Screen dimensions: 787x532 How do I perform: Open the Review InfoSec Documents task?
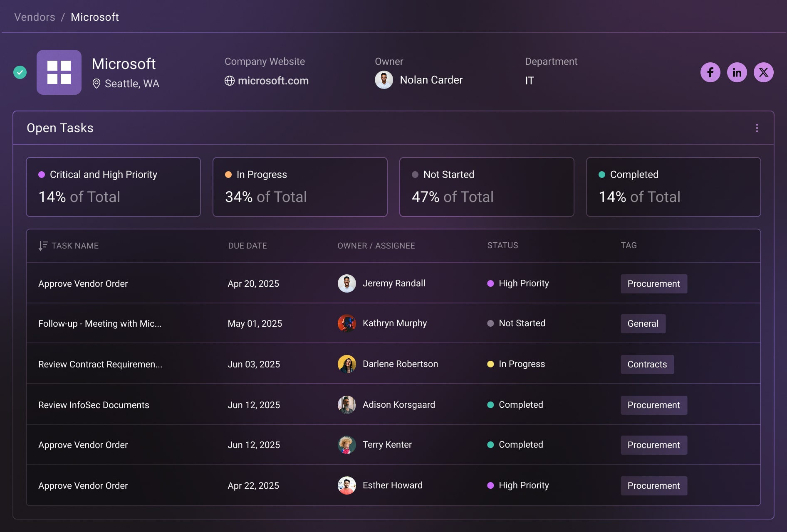point(94,405)
